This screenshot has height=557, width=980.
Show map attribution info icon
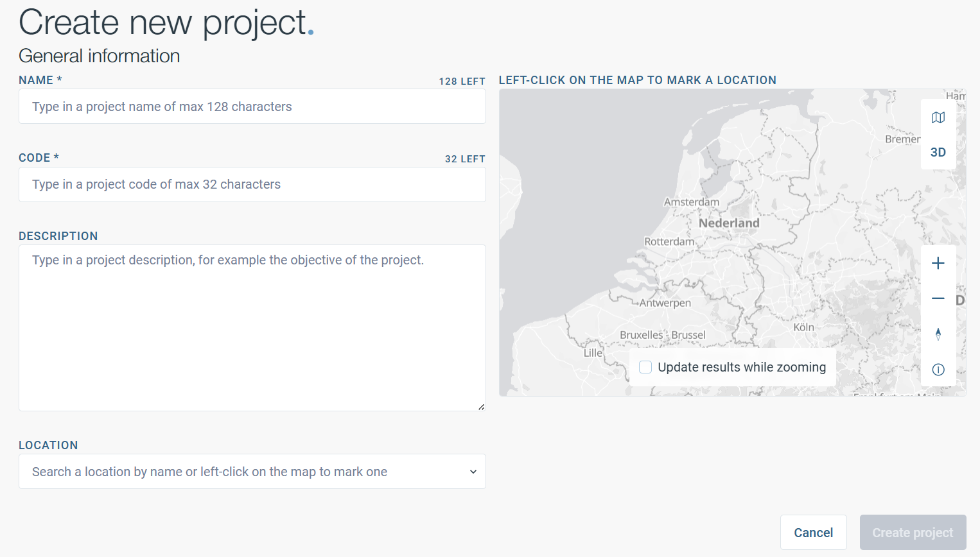(938, 369)
